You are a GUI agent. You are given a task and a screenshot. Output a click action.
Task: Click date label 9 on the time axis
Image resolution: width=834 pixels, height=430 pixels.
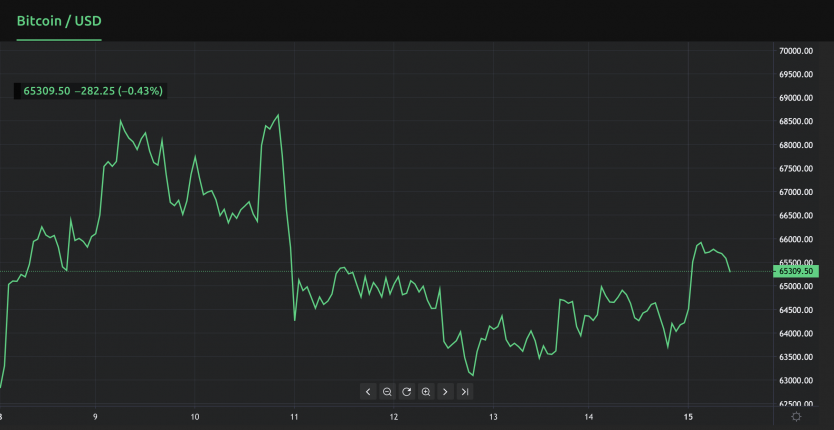coord(95,417)
